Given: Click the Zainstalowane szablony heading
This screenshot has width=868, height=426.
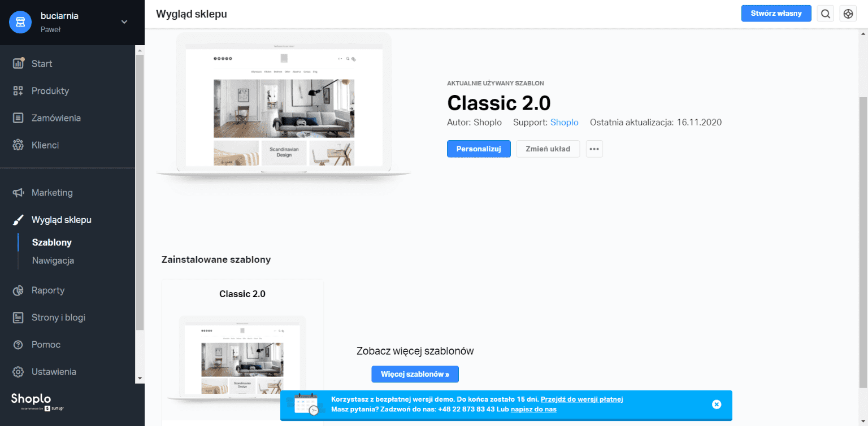Looking at the screenshot, I should (x=216, y=260).
